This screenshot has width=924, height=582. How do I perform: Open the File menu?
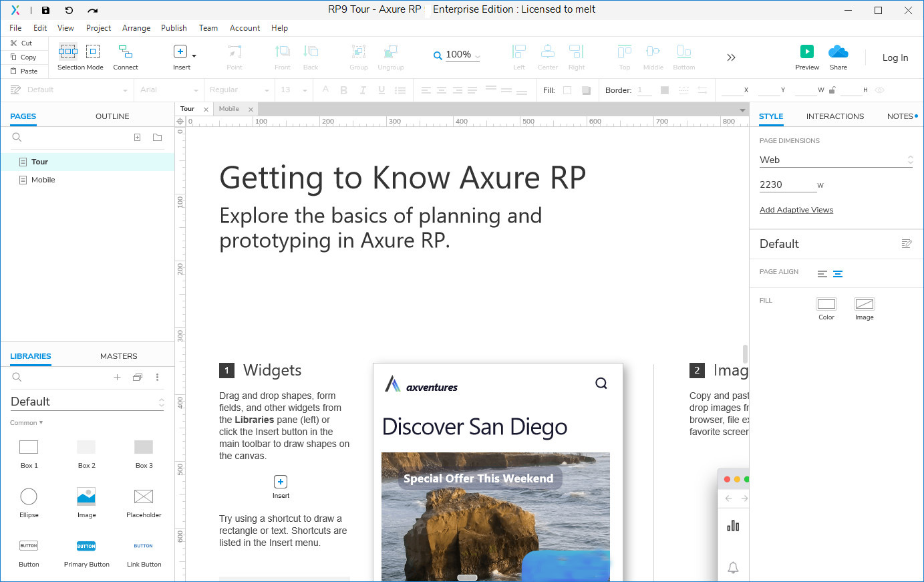tap(15, 28)
